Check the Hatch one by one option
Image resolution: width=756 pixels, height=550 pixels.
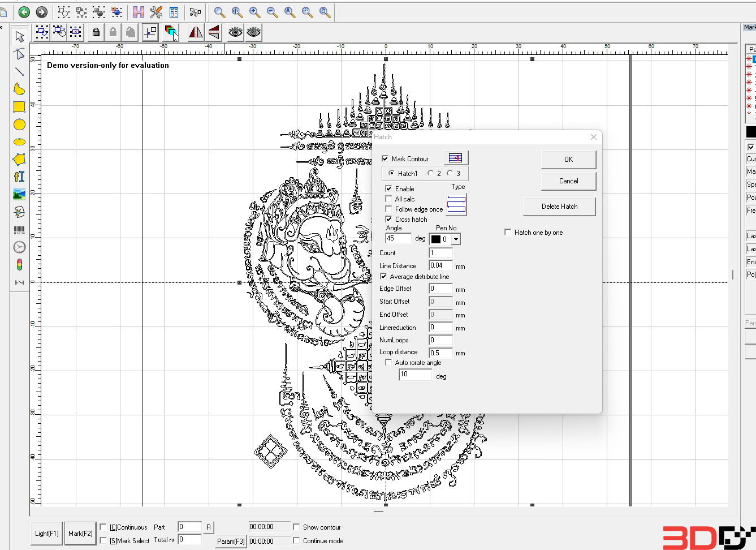(x=508, y=233)
